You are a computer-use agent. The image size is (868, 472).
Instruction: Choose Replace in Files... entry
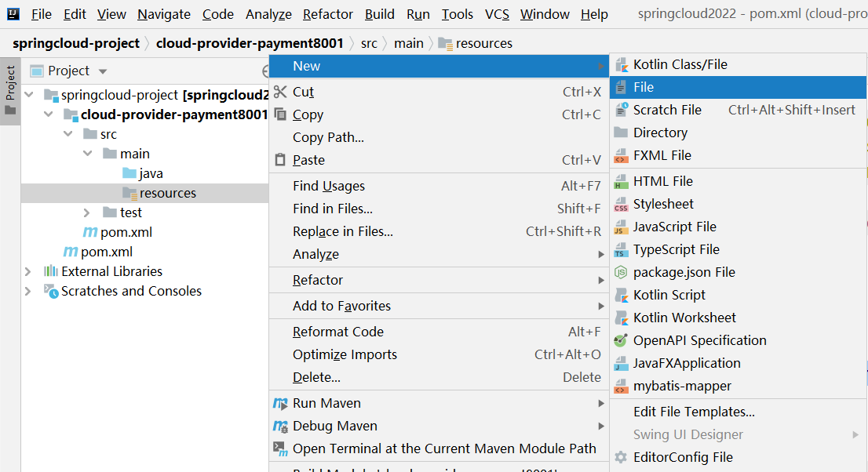pos(439,231)
